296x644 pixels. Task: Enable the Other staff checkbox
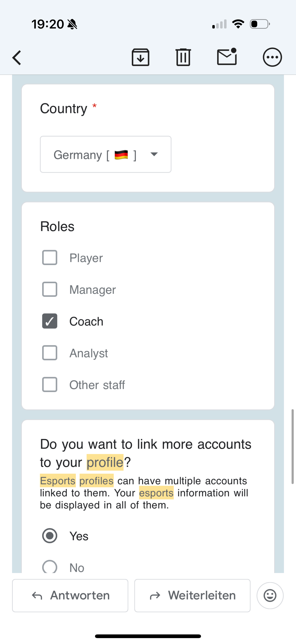[x=50, y=384]
